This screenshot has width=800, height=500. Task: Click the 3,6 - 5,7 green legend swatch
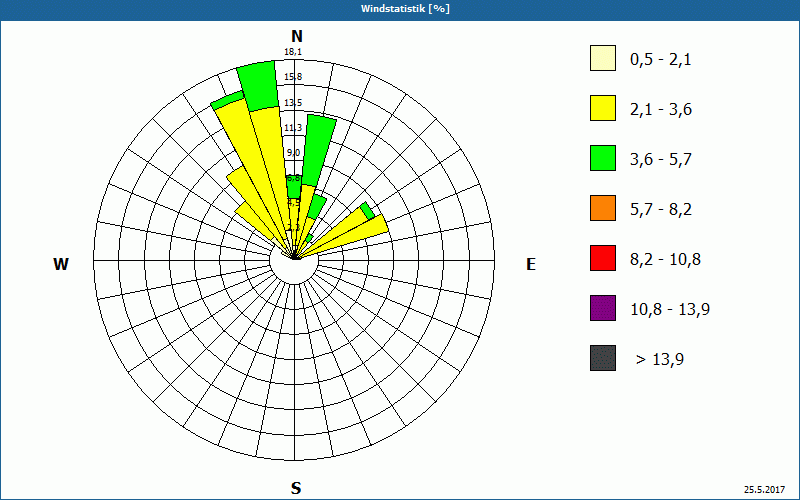603,158
